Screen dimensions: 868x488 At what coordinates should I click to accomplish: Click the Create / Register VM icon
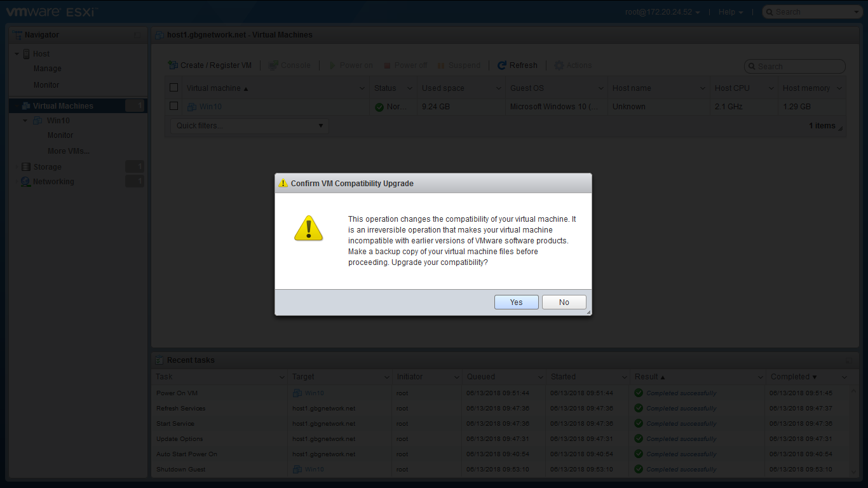[173, 65]
